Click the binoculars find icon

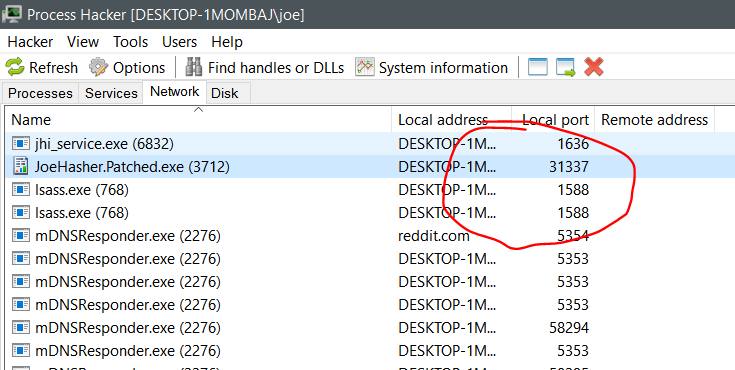coord(194,67)
